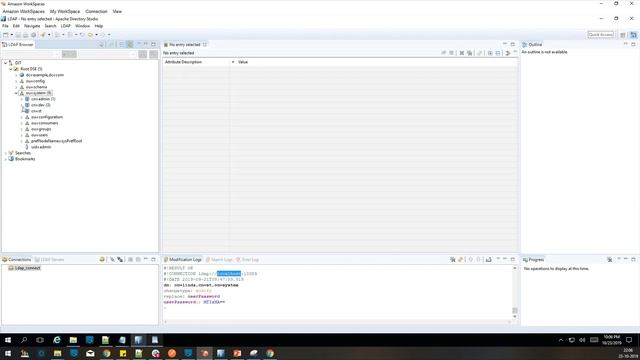Select the cn=dev entry
This screenshot has height=360, width=640.
point(40,105)
